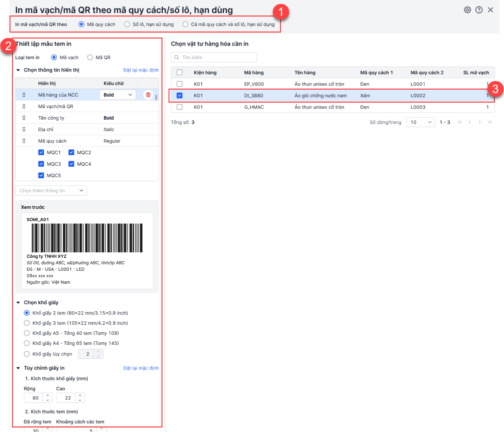Select Số lô, hạn sử dụng radio
The image size is (504, 432).
[x=127, y=24]
